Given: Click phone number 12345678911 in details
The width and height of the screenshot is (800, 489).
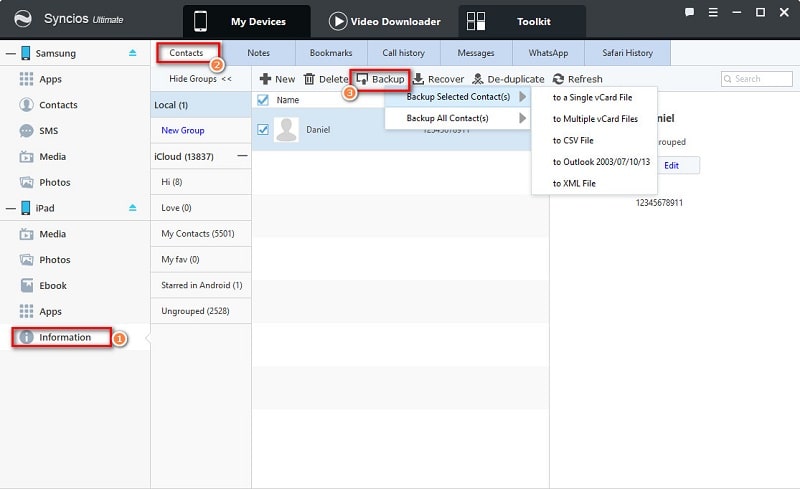Looking at the screenshot, I should pyautogui.click(x=659, y=203).
